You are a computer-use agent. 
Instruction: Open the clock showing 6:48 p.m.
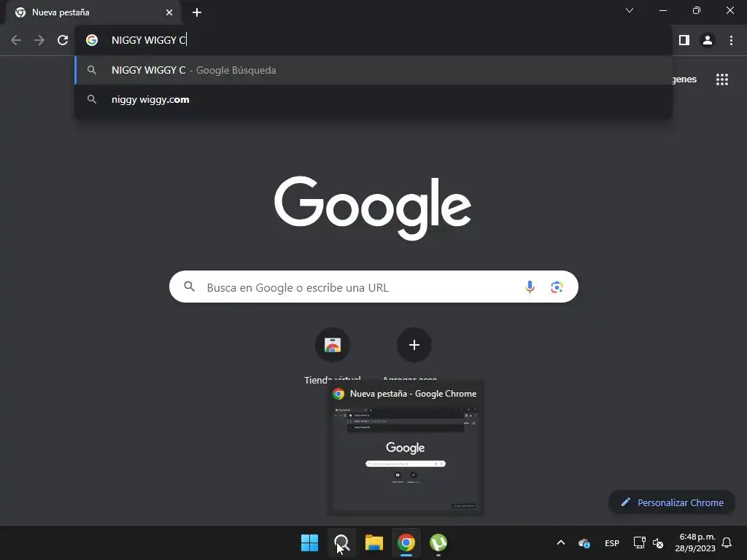[x=695, y=542]
